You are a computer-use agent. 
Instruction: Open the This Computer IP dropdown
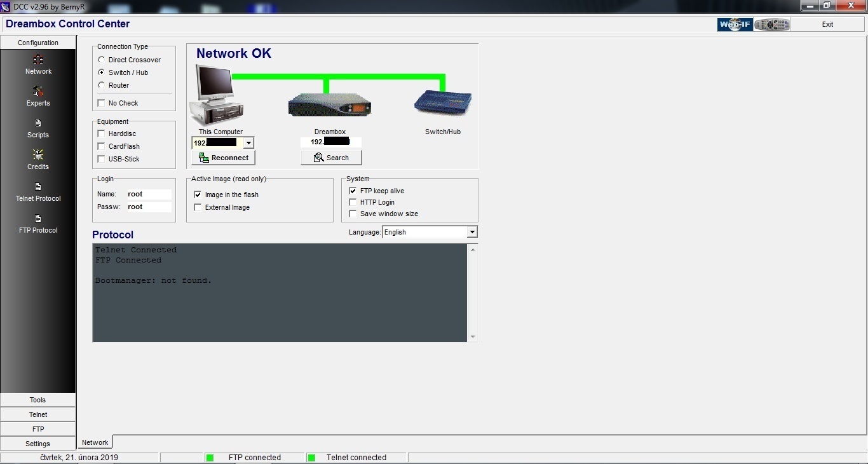coord(248,143)
